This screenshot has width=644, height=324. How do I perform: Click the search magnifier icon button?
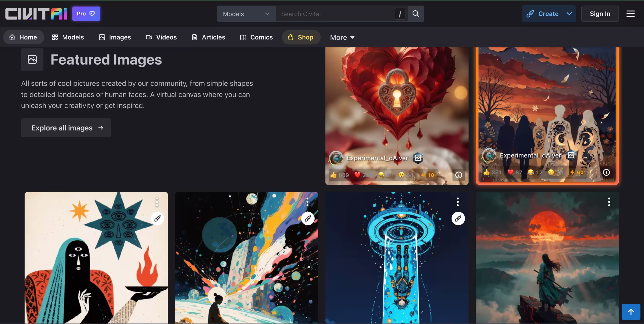(x=416, y=14)
